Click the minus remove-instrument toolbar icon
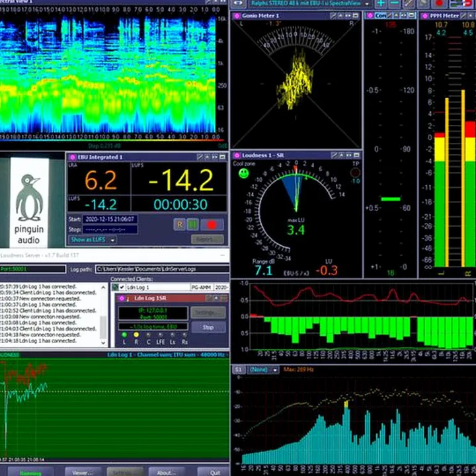476x476 pixels. 394,4
